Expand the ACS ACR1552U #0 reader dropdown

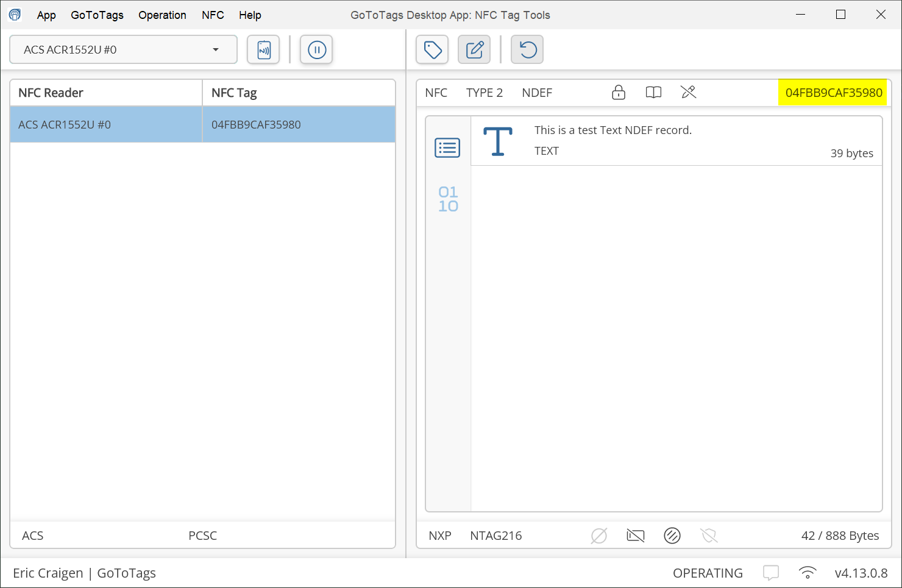tap(215, 50)
